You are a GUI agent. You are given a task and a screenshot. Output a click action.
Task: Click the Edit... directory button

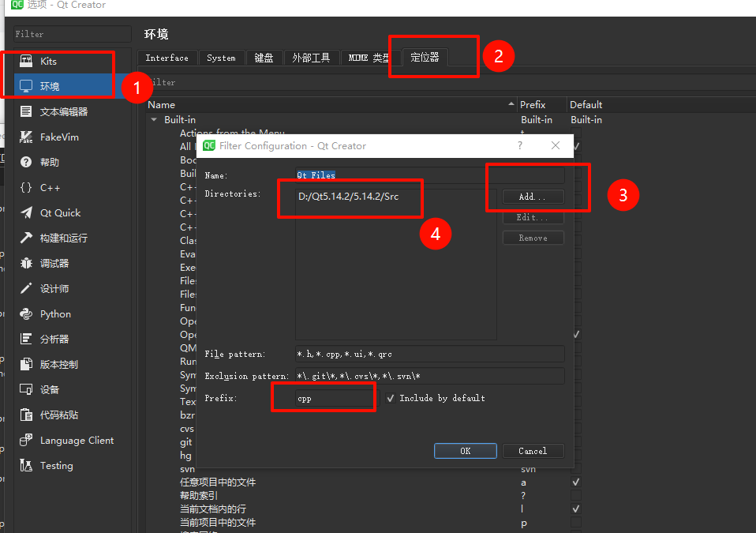533,217
